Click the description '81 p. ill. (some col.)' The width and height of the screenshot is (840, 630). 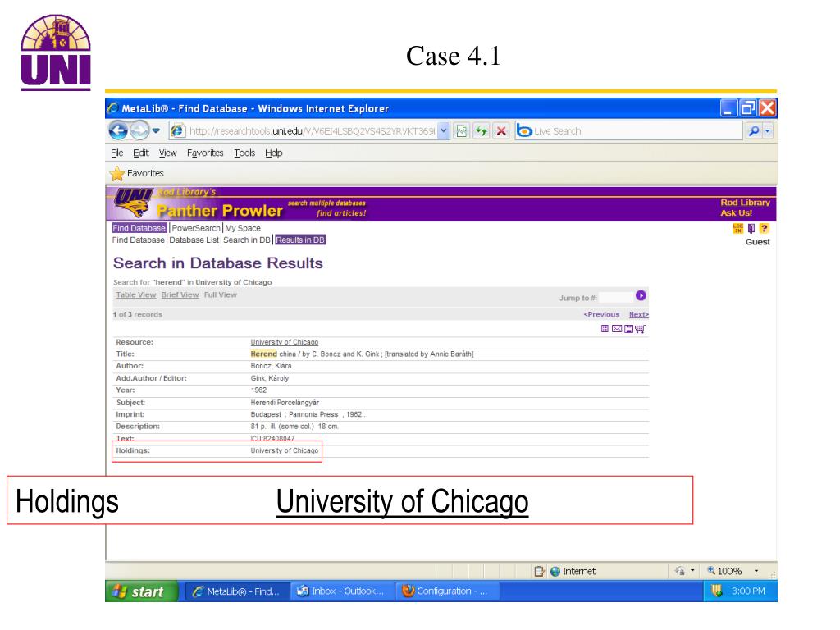(282, 427)
